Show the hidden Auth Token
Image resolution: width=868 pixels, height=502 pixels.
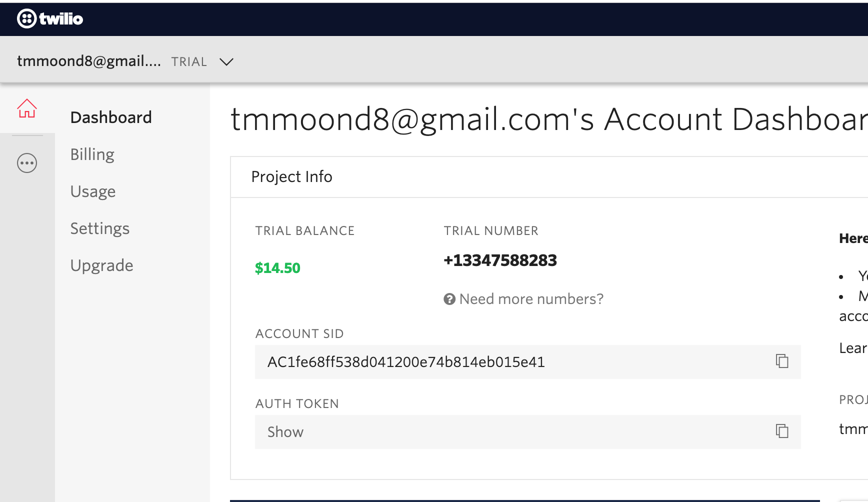[285, 432]
